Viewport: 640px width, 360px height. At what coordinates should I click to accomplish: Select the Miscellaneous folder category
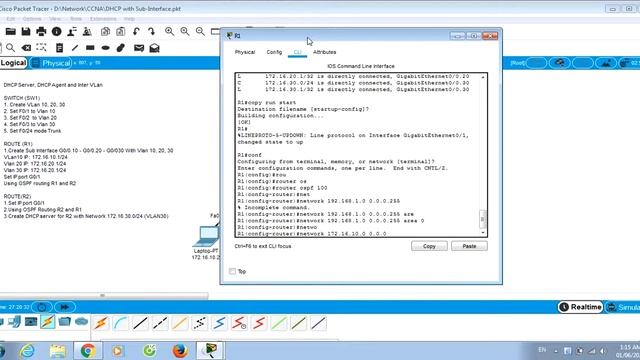64,322
